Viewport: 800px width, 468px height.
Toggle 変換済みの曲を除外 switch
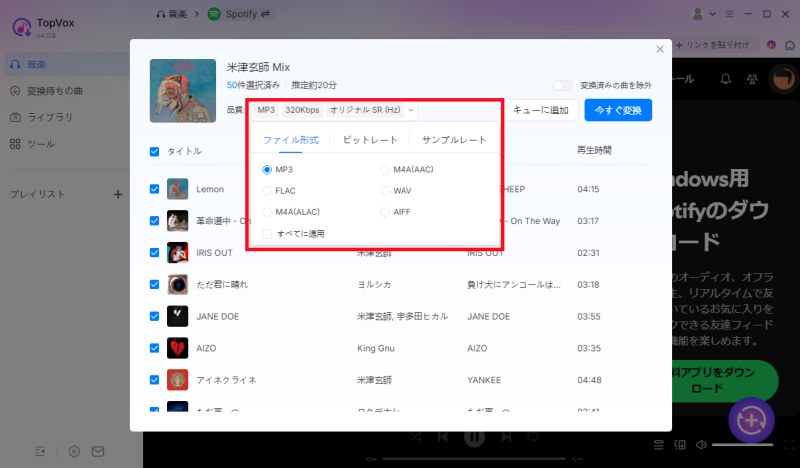point(564,85)
